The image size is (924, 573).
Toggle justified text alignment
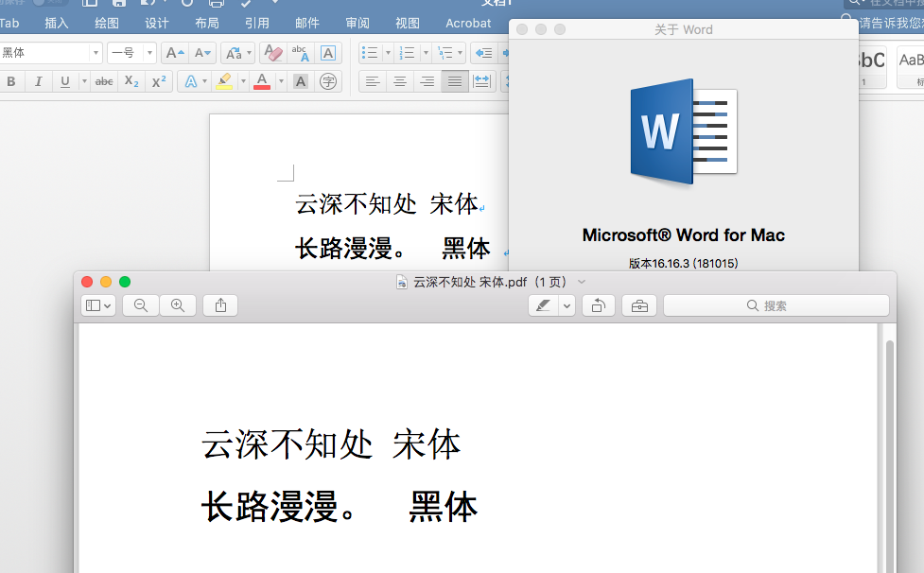[454, 81]
